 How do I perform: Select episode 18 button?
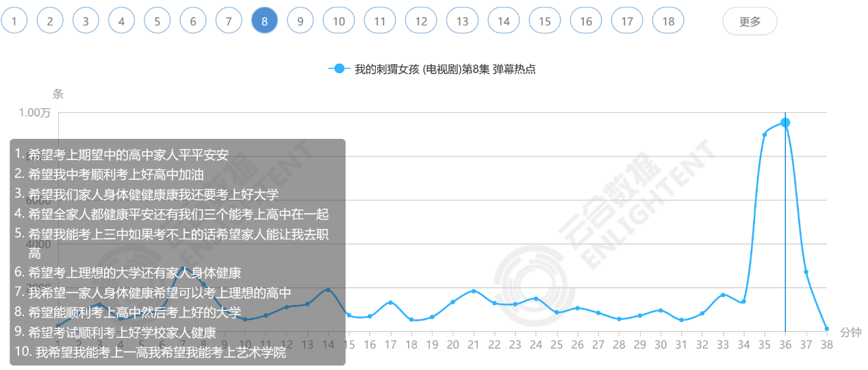[x=668, y=21]
